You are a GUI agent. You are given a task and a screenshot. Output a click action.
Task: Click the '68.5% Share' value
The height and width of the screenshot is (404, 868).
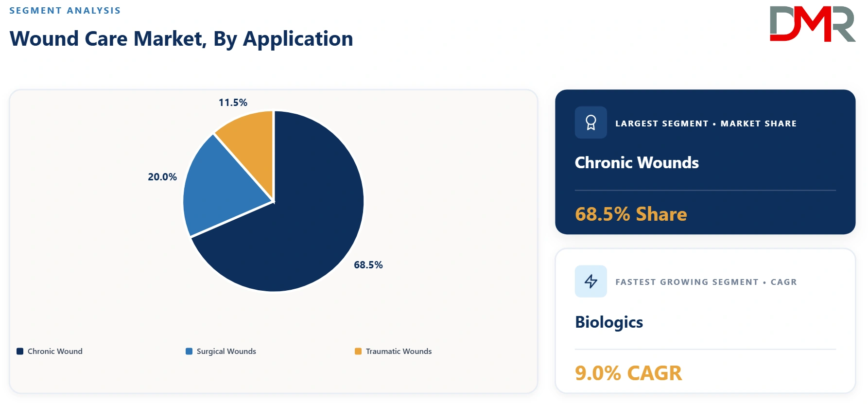click(631, 214)
